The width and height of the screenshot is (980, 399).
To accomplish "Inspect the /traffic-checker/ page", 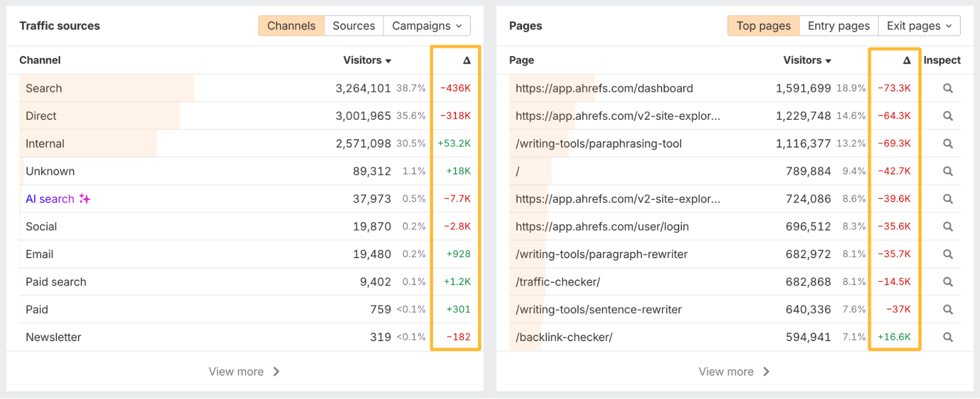I will click(x=948, y=282).
